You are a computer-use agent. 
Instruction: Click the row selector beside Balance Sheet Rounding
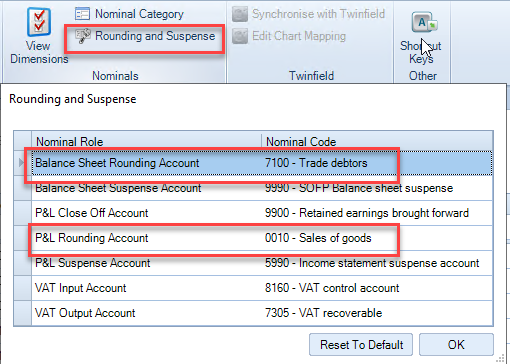click(22, 163)
